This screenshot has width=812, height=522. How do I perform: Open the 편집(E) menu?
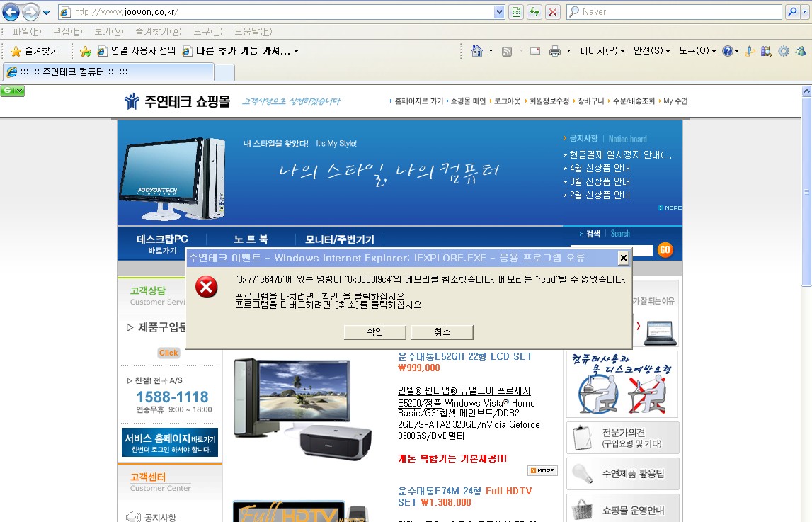[68, 32]
